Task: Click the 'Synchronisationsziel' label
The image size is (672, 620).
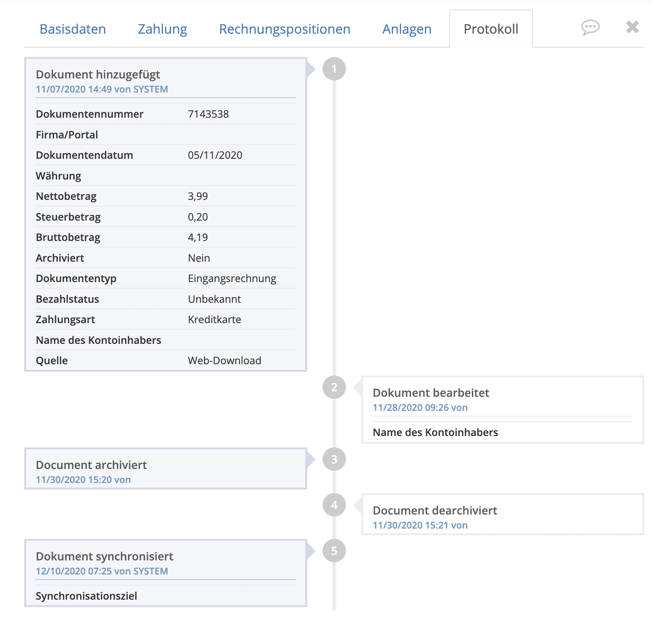Action: pos(87,596)
